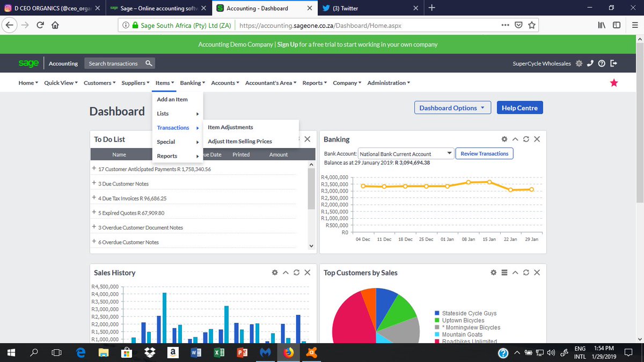The height and width of the screenshot is (362, 644).
Task: Open a new browser tab
Action: coord(432,8)
